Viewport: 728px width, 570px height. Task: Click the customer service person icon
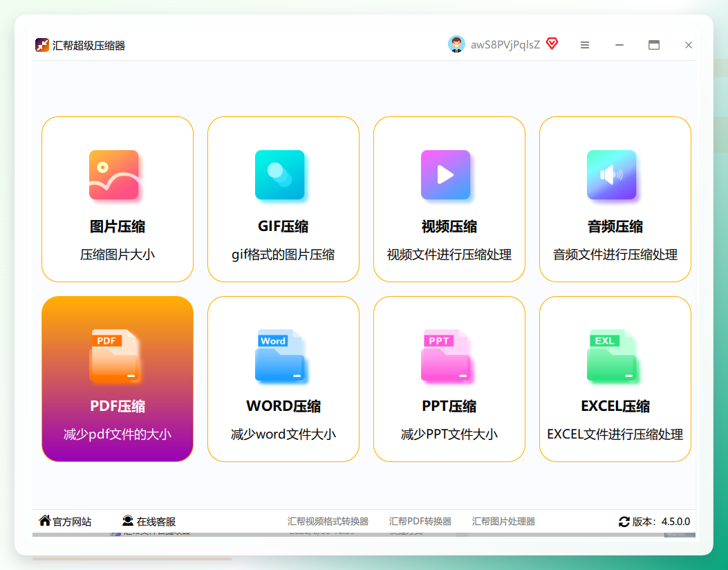(128, 521)
